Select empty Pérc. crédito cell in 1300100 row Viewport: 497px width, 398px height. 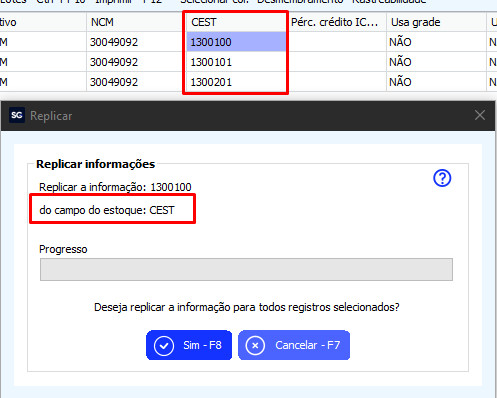coord(336,42)
